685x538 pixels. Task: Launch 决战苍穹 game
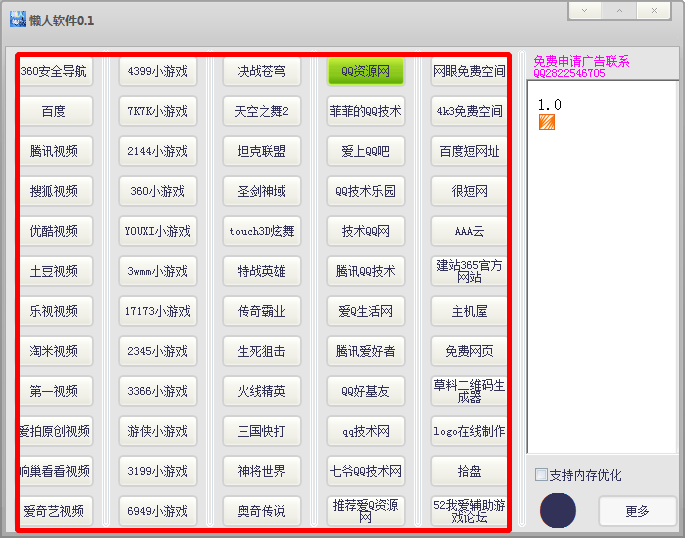click(262, 71)
